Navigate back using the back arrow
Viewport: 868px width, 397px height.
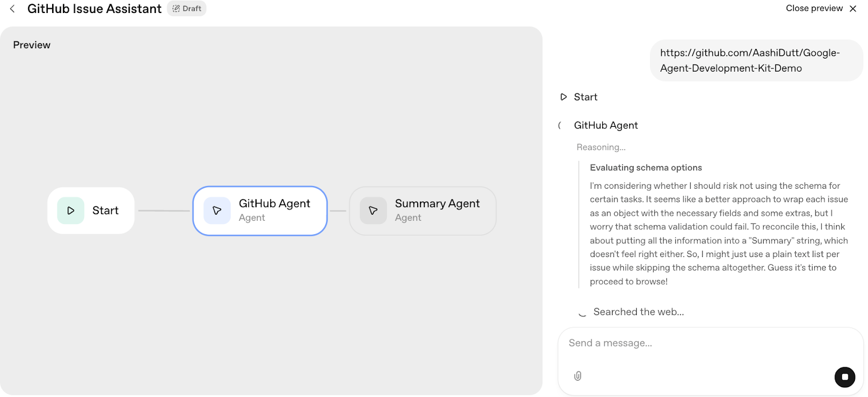tap(12, 8)
